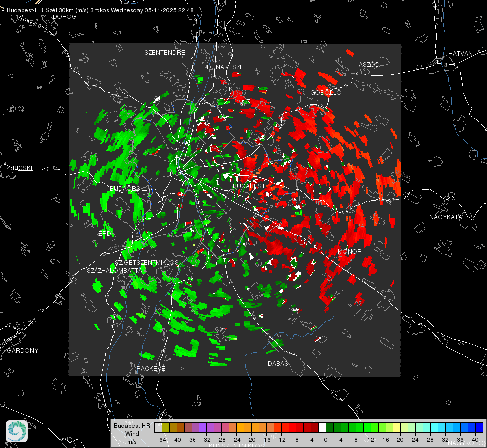The width and height of the screenshot is (487, 448).
Task: Select the dark blue swatch above 40
Action: (x=479, y=427)
